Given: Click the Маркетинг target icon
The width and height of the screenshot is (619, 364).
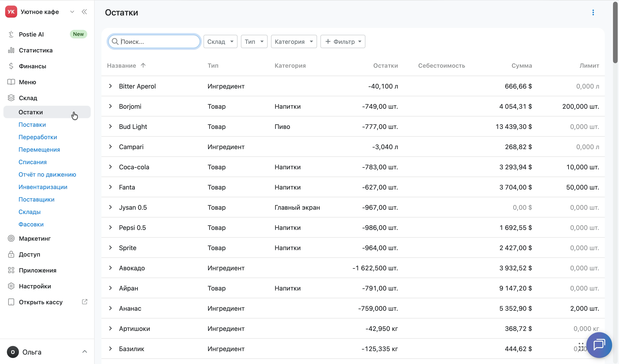Looking at the screenshot, I should 11,238.
